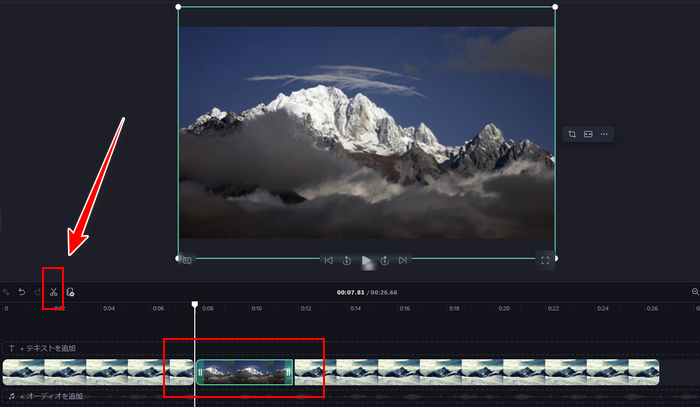The width and height of the screenshot is (700, 407).
Task: Click the duplicate clip icon in the timeline toolbar
Action: tap(70, 292)
